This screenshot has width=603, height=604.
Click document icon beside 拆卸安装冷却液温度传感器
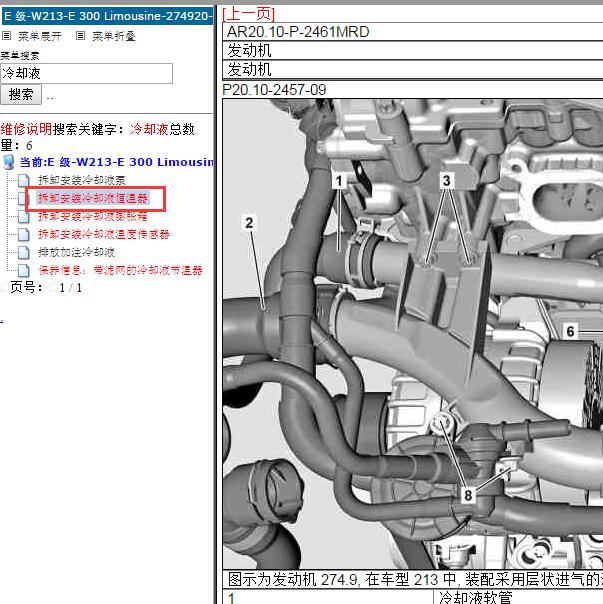[24, 234]
